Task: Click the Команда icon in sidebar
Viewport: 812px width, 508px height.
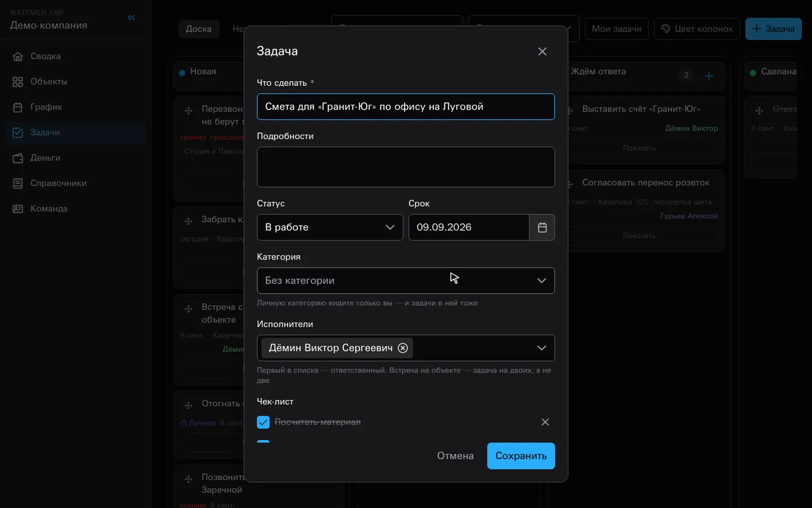Action: click(18, 209)
